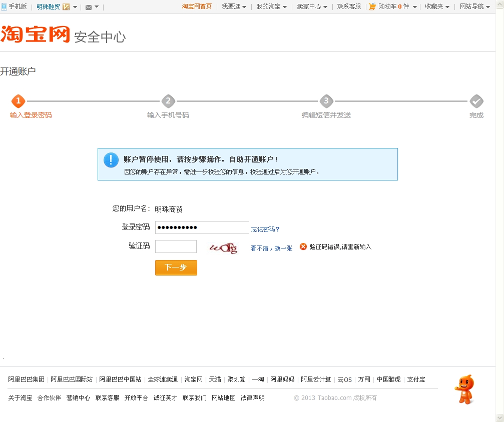
Task: Click the captcha image
Action: point(223,247)
